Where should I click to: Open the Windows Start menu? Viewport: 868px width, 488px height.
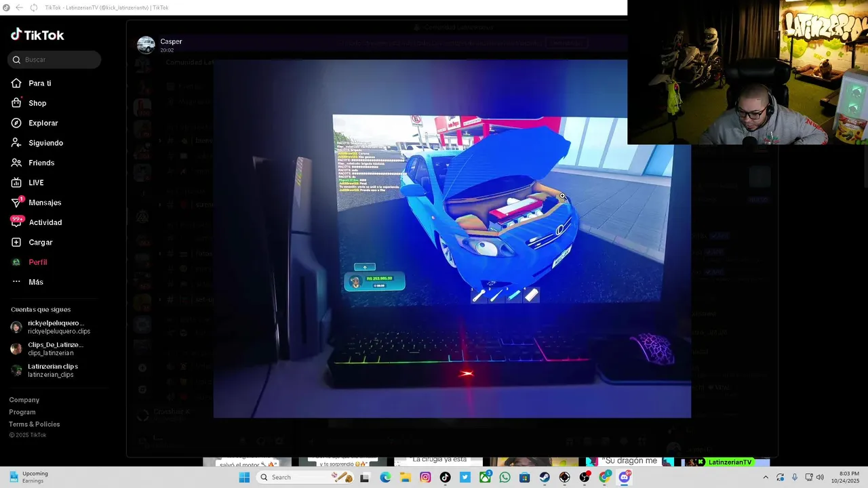pyautogui.click(x=244, y=477)
